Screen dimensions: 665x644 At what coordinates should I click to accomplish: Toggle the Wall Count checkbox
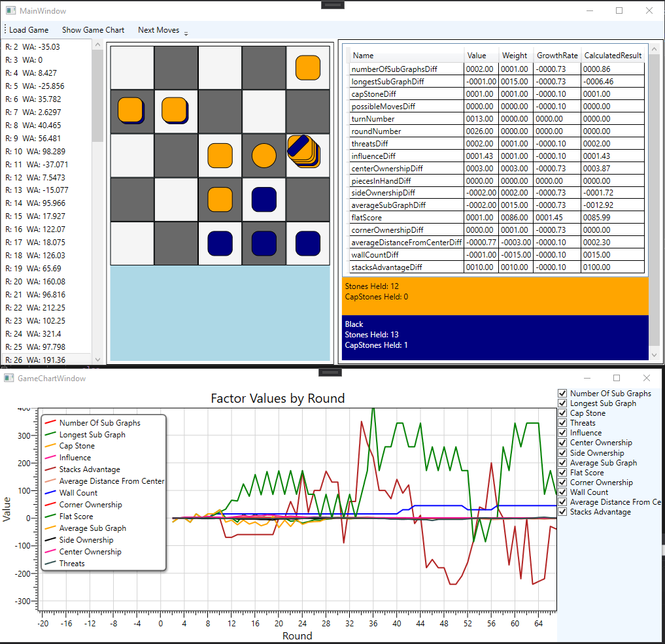click(562, 492)
